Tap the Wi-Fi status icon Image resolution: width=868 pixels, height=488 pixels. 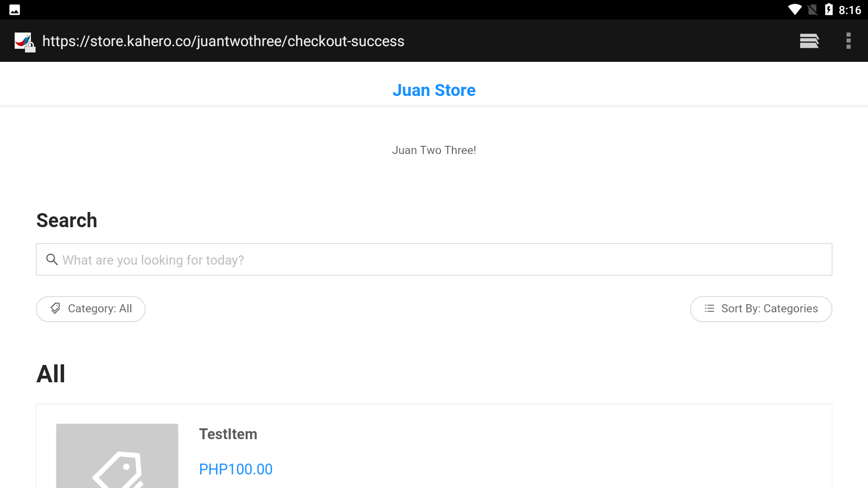click(795, 10)
